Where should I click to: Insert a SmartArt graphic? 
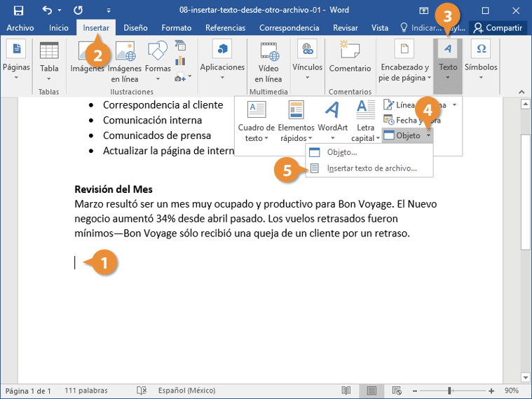180,46
